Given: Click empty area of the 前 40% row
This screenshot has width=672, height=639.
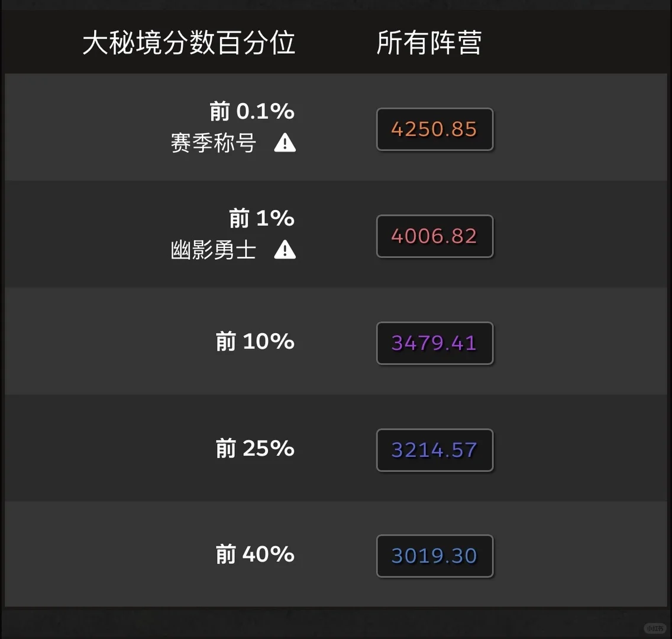Looking at the screenshot, I should pos(579,554).
